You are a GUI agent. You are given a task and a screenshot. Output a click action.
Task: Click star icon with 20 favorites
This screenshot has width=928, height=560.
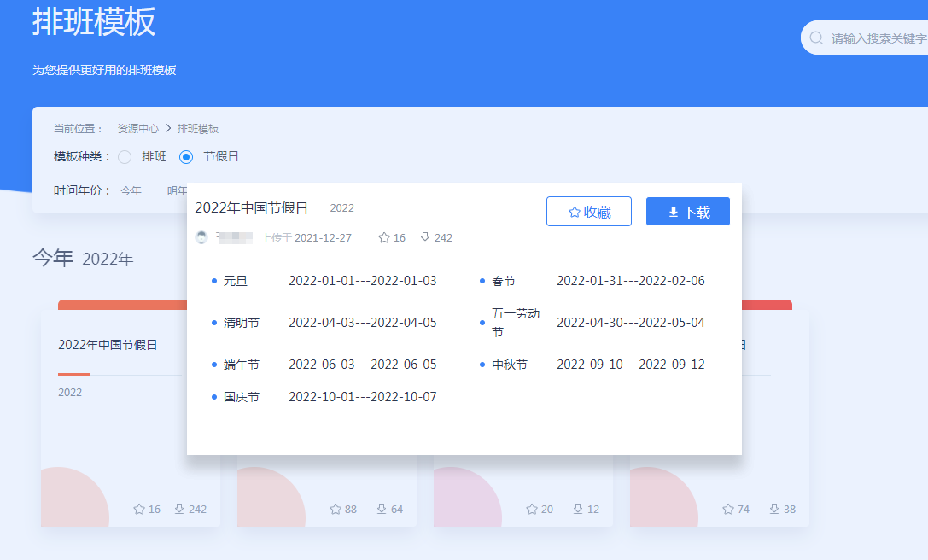tap(532, 509)
